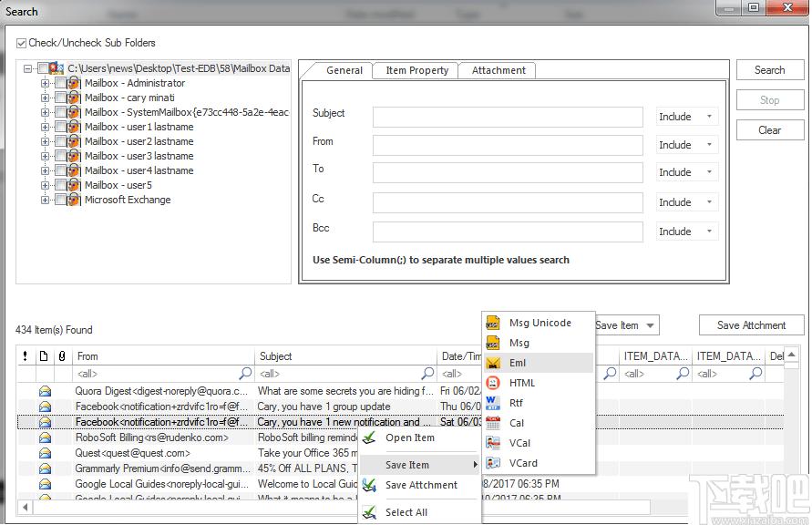Image resolution: width=812 pixels, height=525 pixels.
Task: Check the Mailbox - user2 lastname checkbox
Action: (60, 141)
